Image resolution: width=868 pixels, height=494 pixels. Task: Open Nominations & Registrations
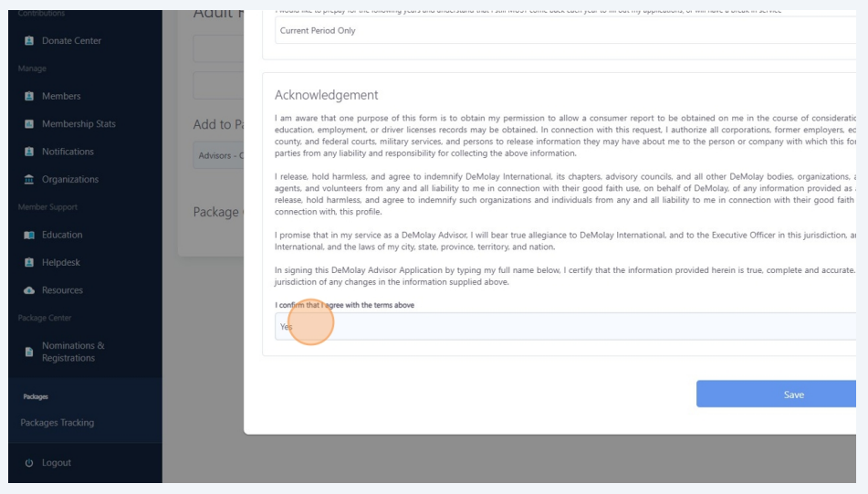click(x=73, y=352)
